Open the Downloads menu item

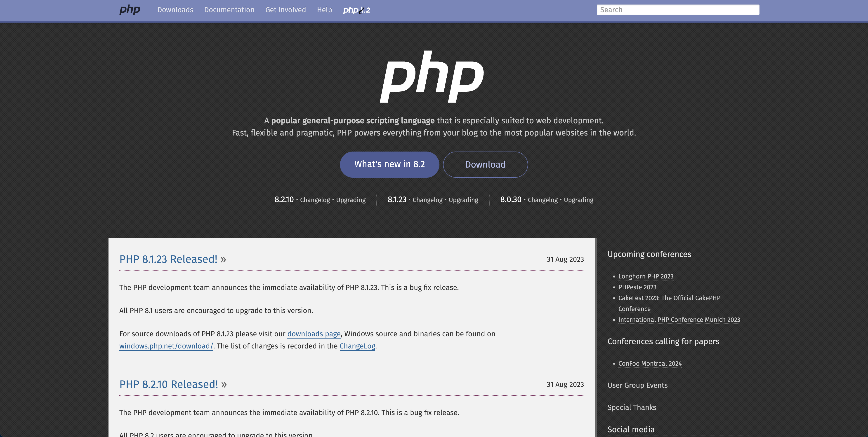pyautogui.click(x=175, y=10)
